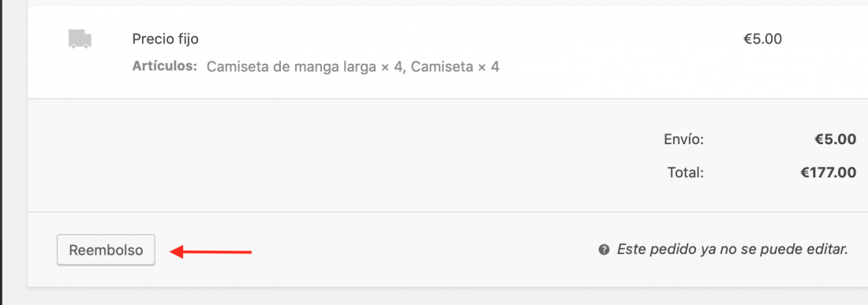The height and width of the screenshot is (305, 868).
Task: Click empty footer space beside Reembolso arrow
Action: click(421, 250)
